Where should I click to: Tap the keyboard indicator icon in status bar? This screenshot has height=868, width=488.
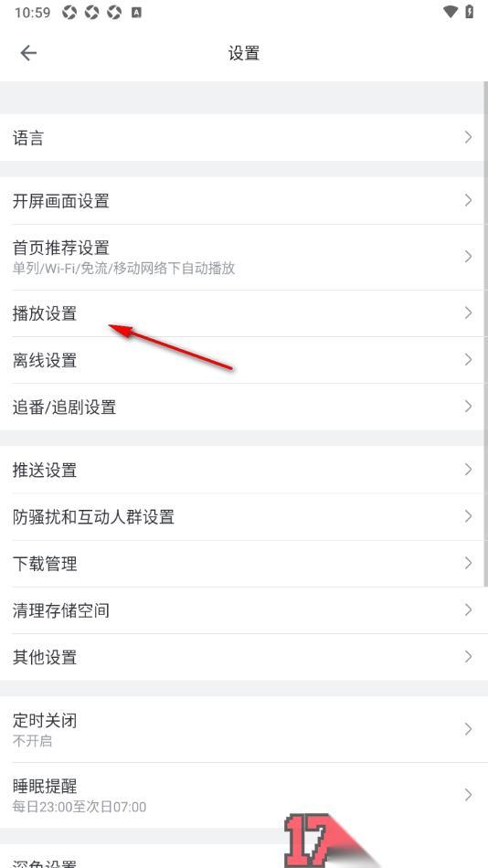pos(136,12)
